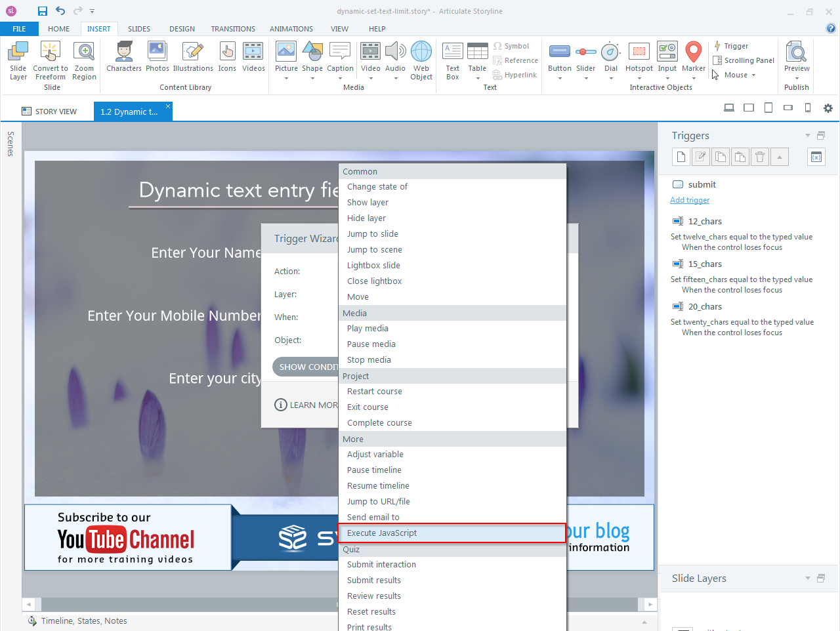Open player settings gear icon
Viewport: 840px width, 631px height.
[x=828, y=108]
